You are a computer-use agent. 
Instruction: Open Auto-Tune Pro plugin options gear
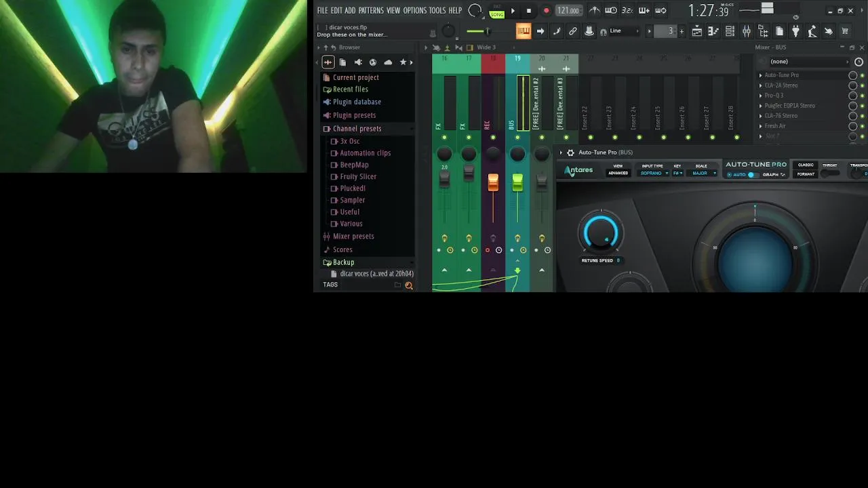pos(570,152)
